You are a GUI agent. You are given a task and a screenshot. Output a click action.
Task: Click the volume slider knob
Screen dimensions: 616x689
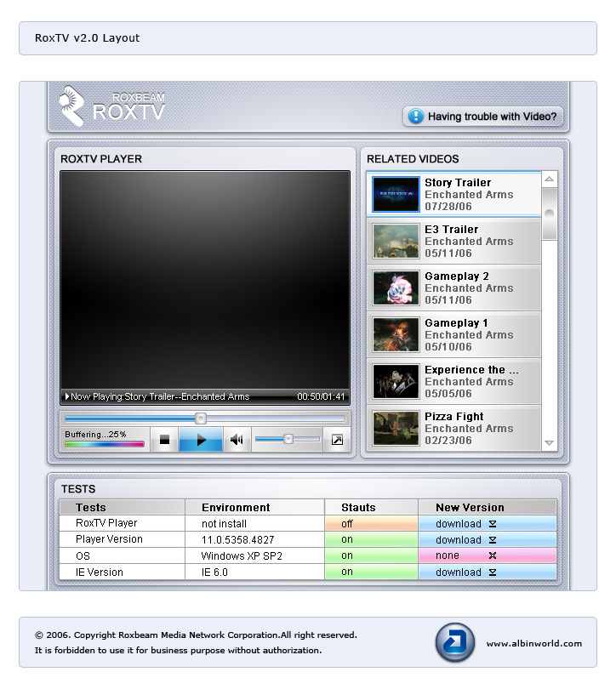pyautogui.click(x=288, y=439)
